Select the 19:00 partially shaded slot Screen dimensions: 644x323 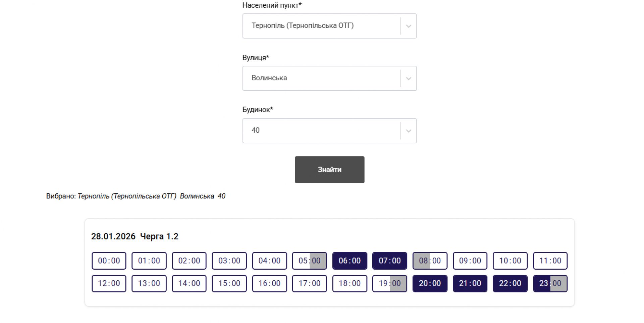[x=389, y=284]
